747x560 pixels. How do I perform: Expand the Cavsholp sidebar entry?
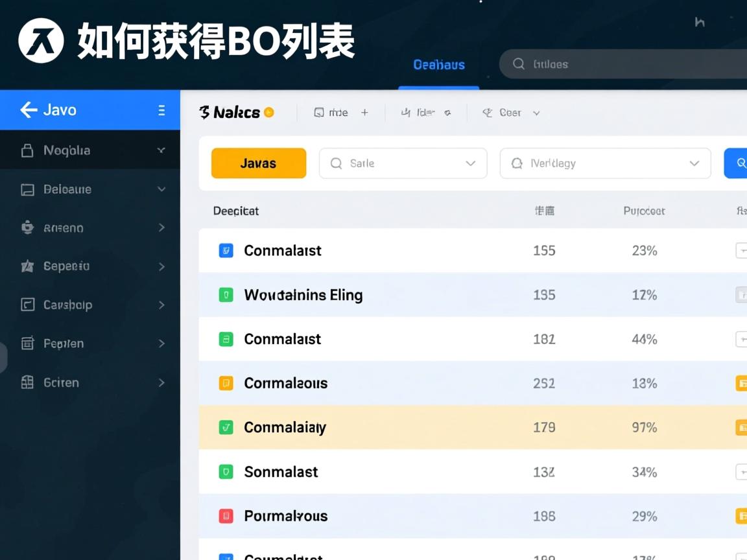pos(161,305)
